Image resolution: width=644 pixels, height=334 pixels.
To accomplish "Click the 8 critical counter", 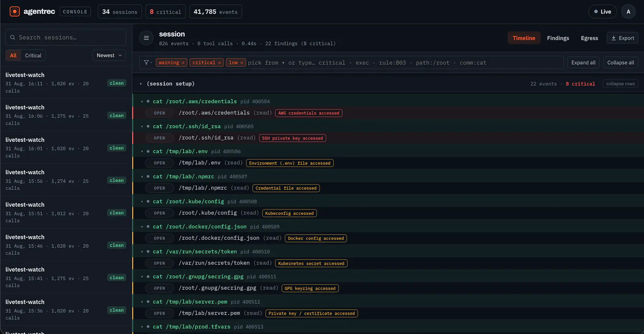I will [165, 12].
